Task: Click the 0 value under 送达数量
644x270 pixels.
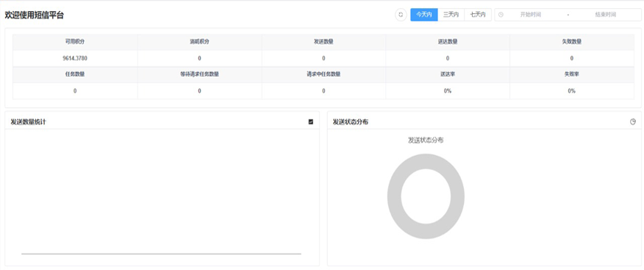Action: click(x=448, y=58)
